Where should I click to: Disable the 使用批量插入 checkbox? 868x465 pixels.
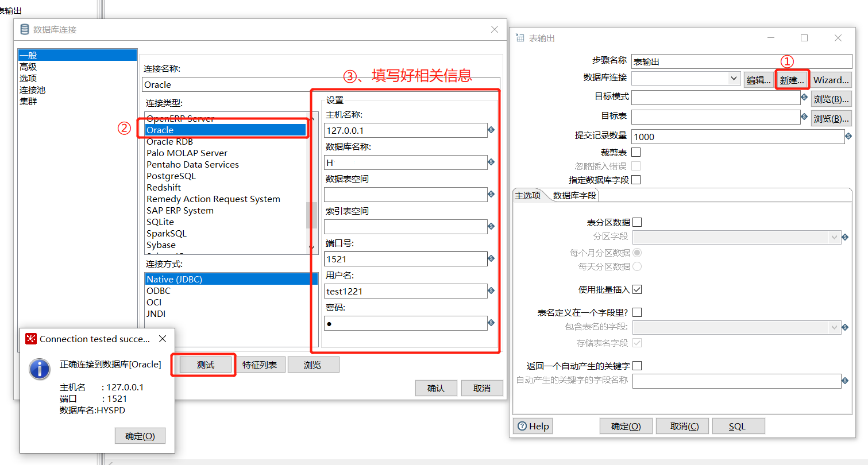click(x=636, y=289)
